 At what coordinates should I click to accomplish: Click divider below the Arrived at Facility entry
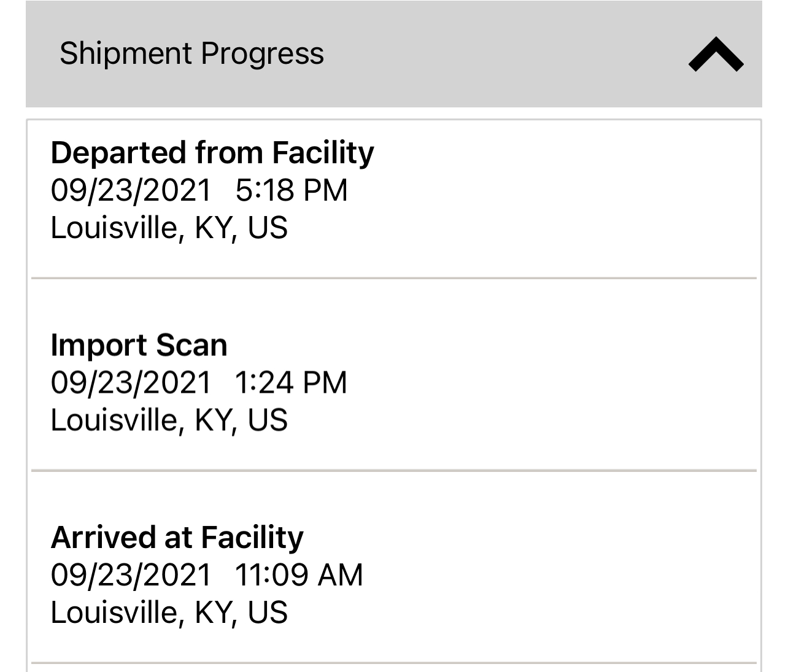pos(393,663)
